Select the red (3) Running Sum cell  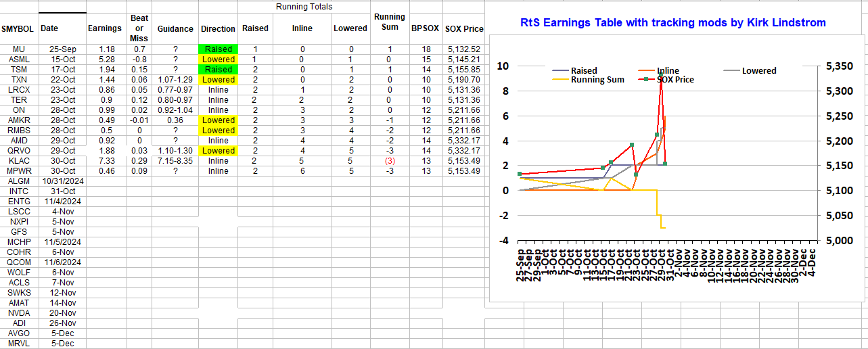tap(390, 161)
